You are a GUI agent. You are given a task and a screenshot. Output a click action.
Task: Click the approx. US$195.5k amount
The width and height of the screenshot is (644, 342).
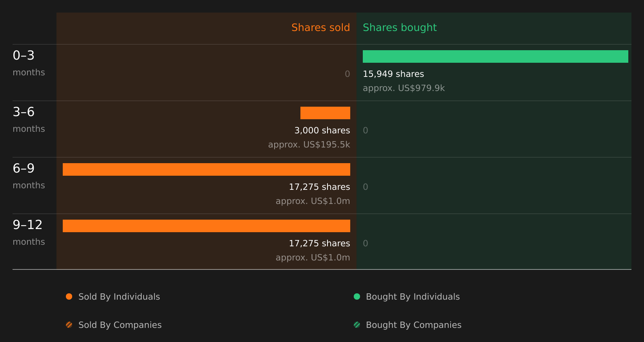pos(309,145)
